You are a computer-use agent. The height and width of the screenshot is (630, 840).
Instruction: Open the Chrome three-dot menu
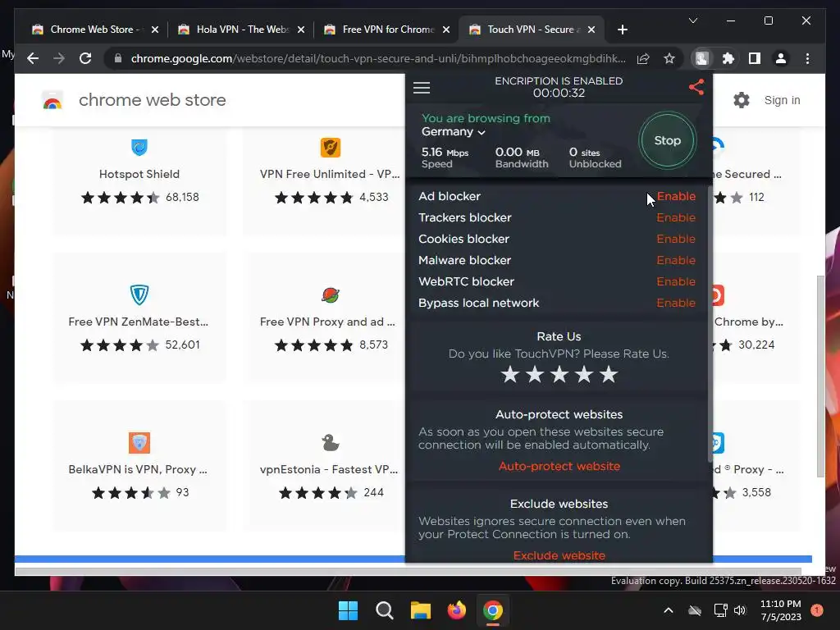[x=807, y=58]
